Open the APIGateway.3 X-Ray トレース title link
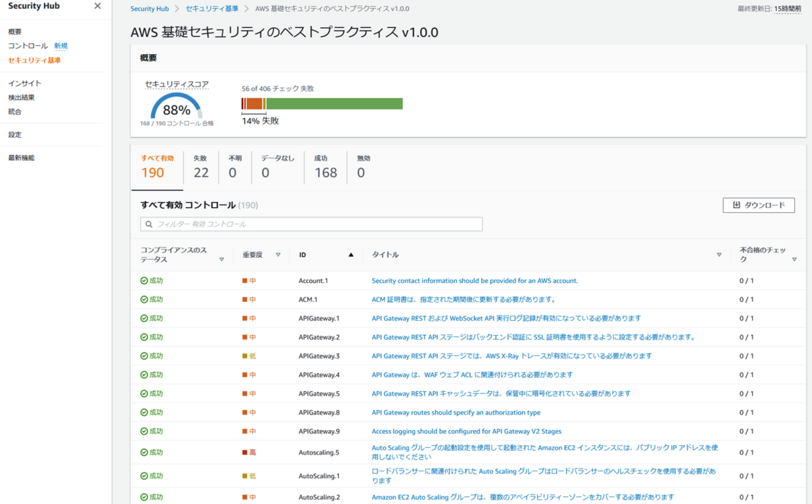Screen dimensions: 812x504 [512, 356]
